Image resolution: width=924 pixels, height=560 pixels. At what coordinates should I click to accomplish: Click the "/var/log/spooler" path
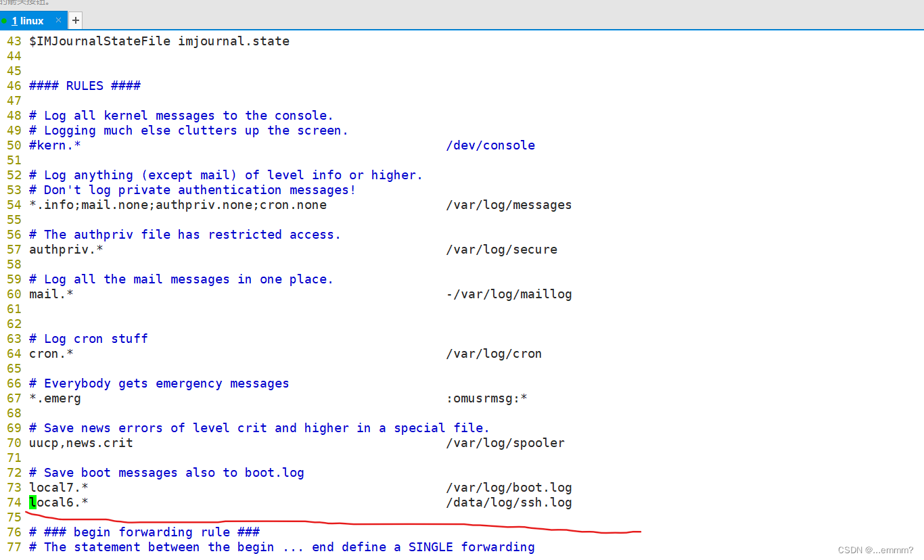(505, 443)
